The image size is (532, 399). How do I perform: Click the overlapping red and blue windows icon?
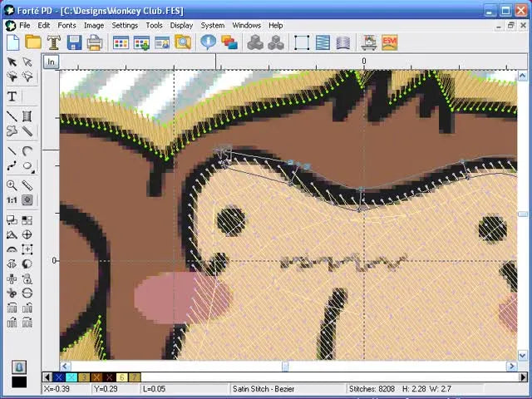229,42
